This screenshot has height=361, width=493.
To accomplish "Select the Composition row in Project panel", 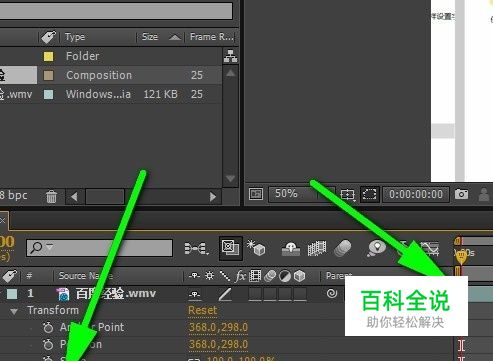I will (x=111, y=75).
